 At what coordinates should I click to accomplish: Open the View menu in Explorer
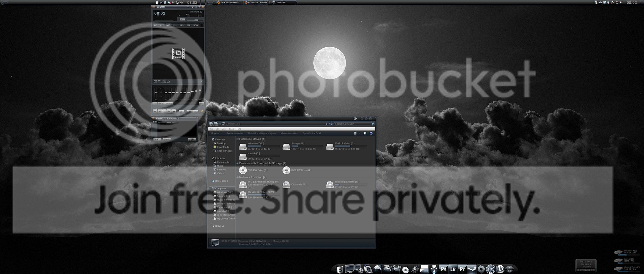click(x=224, y=129)
